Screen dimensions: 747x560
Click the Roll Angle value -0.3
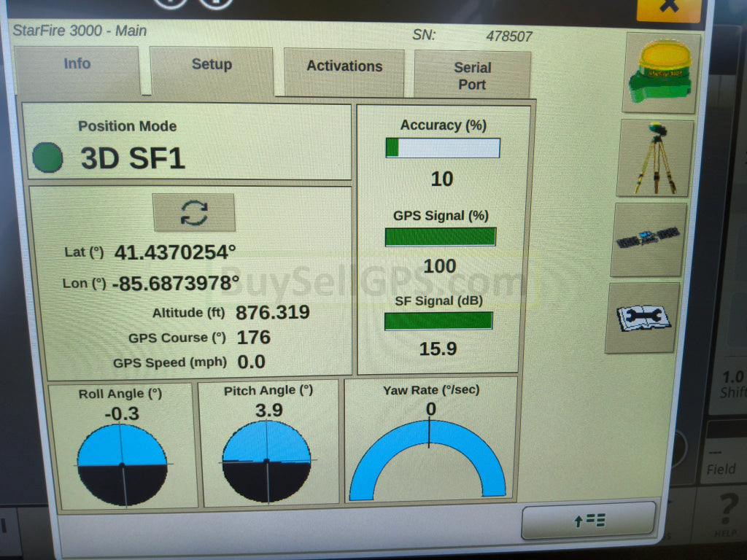point(122,413)
